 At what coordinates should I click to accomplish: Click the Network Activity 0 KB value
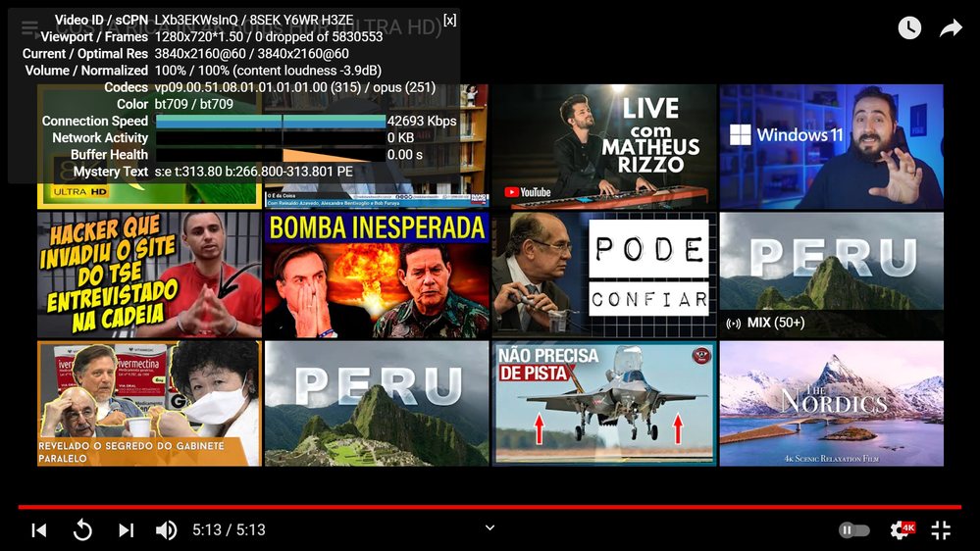[400, 137]
